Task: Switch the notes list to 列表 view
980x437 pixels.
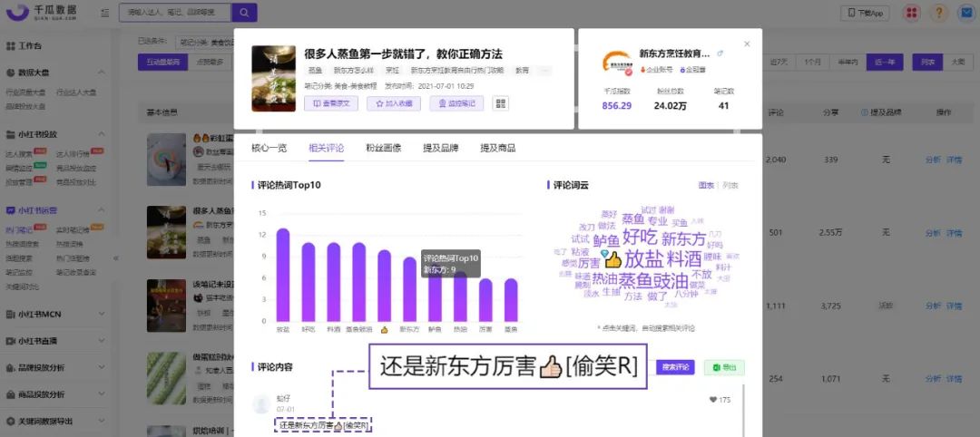Action: (x=927, y=62)
